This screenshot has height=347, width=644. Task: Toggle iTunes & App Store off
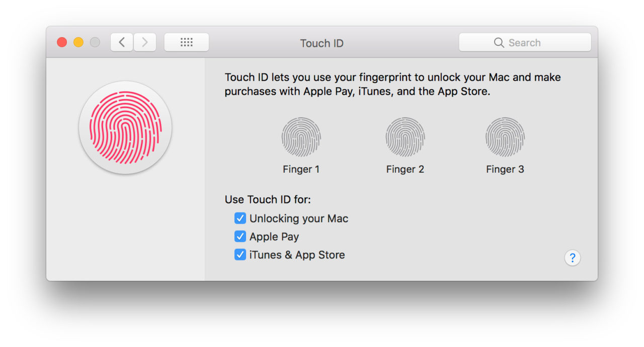coord(240,254)
